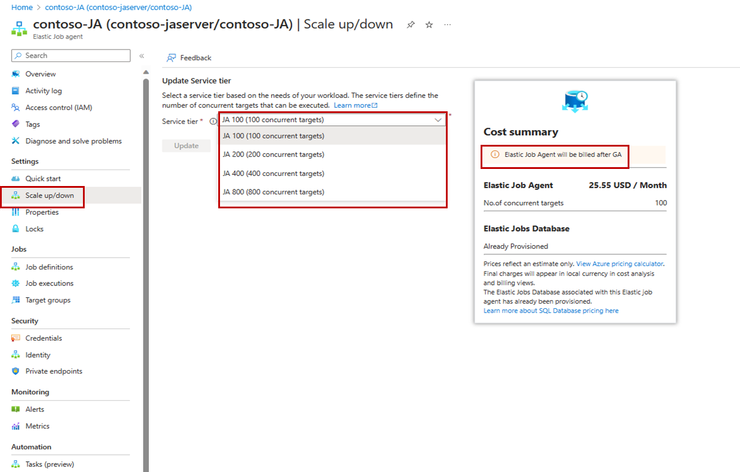Click the Properties icon in Settings

16,212
